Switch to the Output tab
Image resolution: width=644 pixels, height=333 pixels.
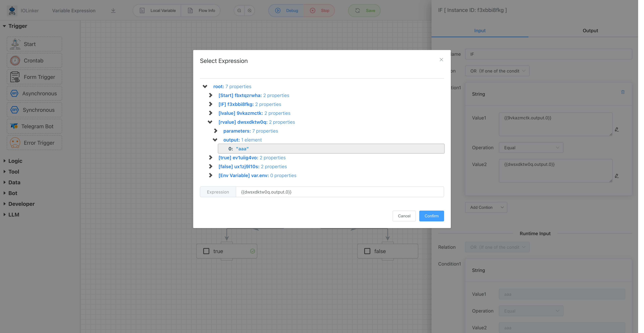[590, 31]
